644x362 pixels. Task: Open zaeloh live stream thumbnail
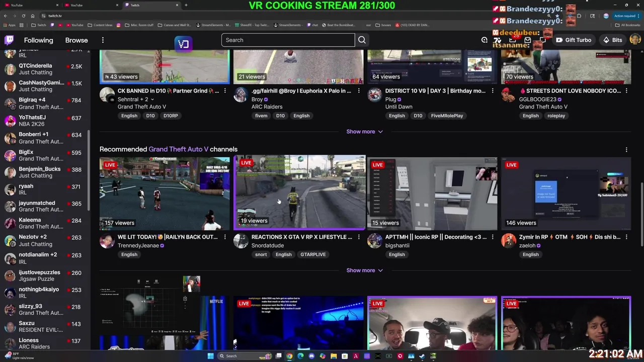point(566,194)
